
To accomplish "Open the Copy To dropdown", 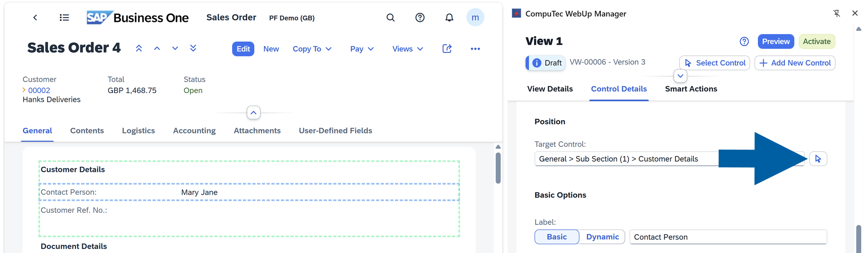I will [x=312, y=49].
